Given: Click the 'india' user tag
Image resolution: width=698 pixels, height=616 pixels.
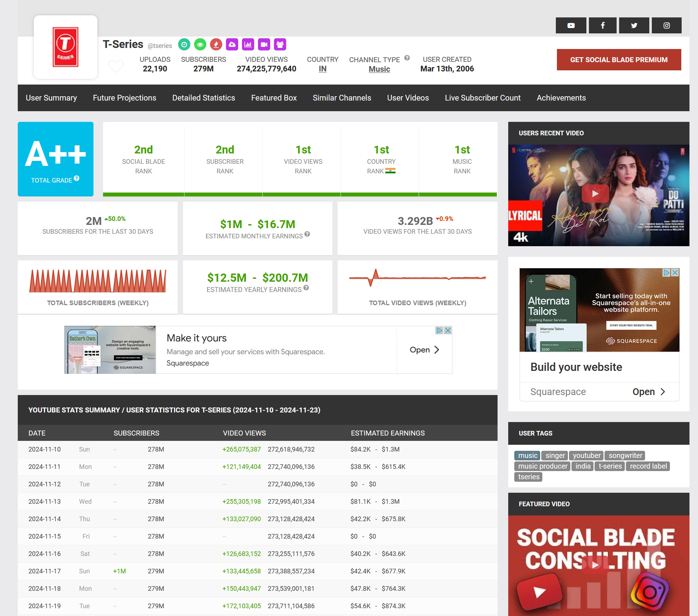Looking at the screenshot, I should 583,466.
